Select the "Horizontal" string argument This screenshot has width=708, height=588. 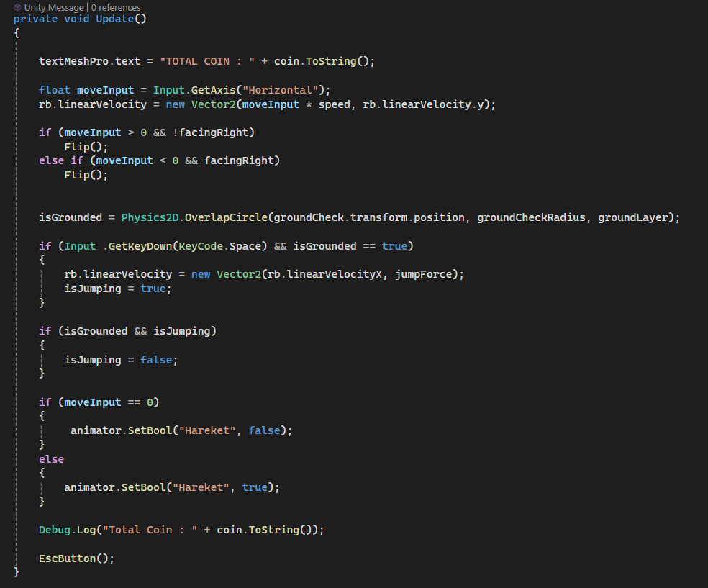click(x=283, y=90)
